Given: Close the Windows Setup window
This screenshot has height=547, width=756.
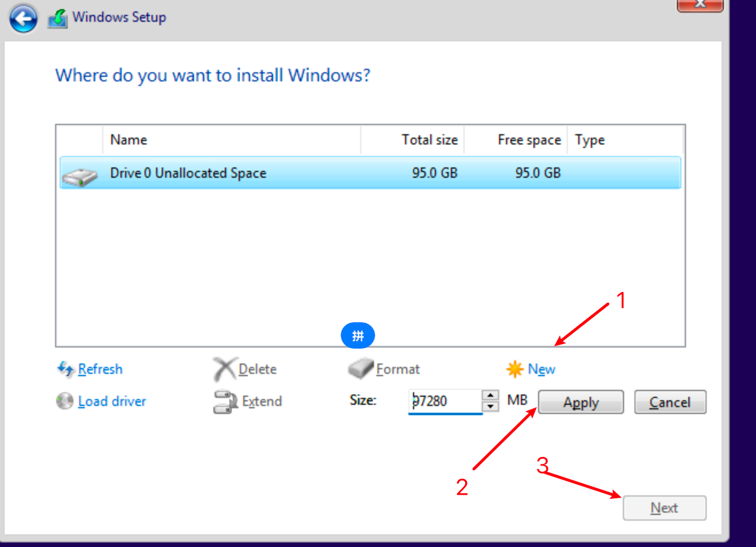Looking at the screenshot, I should click(x=700, y=5).
